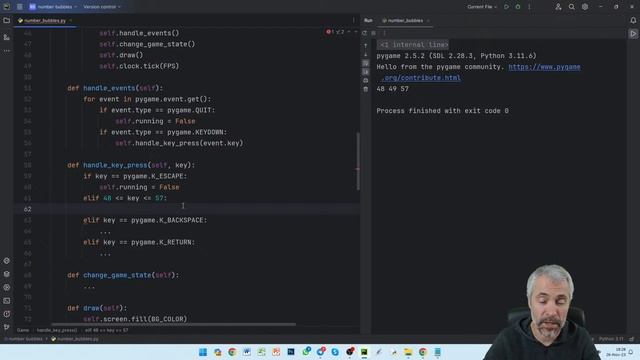640x360 pixels.
Task: Debug the current file
Action: 518,7
